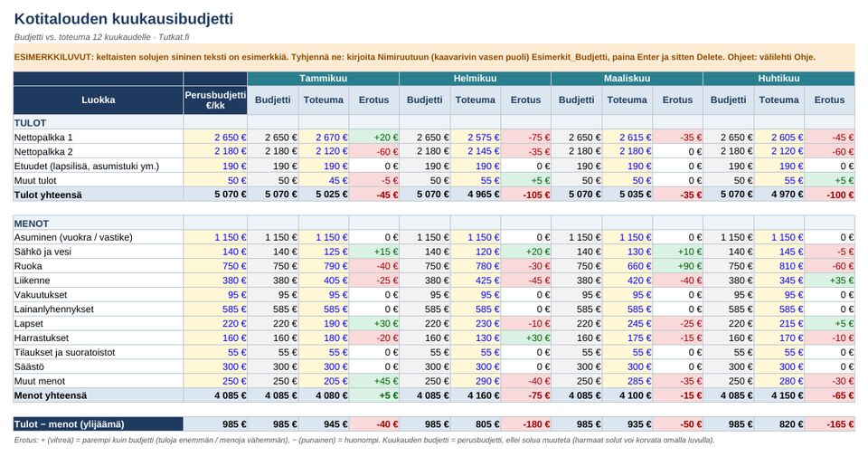Click Säästö Perusbudjetti cell 300 €
This screenshot has width=868, height=457.
(215, 367)
